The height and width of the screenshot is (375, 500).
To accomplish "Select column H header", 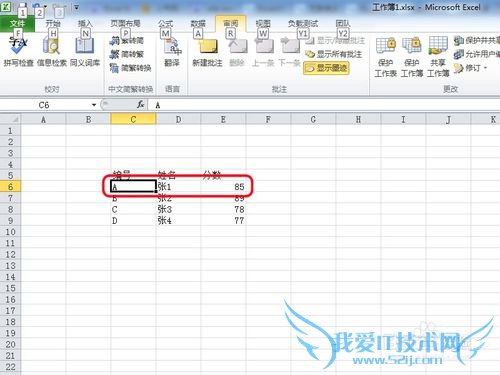I will (358, 119).
